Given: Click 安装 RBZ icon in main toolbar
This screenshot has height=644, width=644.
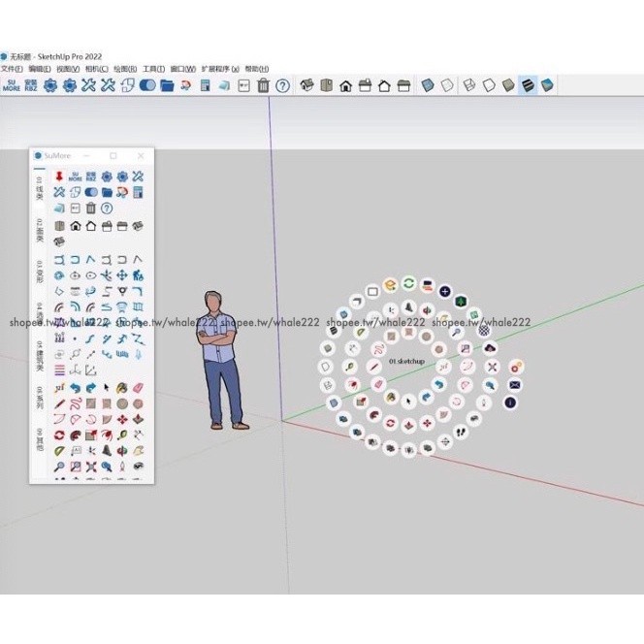Looking at the screenshot, I should pyautogui.click(x=31, y=85).
